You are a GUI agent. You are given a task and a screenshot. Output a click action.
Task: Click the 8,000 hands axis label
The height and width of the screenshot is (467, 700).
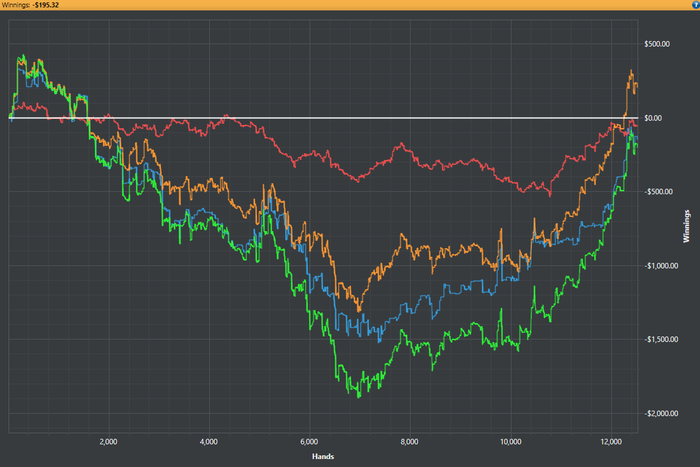[410, 442]
